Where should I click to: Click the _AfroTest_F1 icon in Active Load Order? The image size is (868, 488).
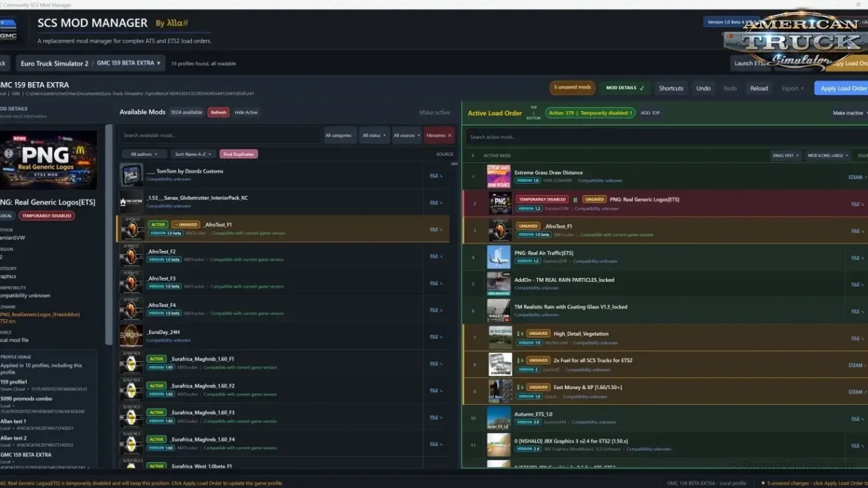point(500,230)
